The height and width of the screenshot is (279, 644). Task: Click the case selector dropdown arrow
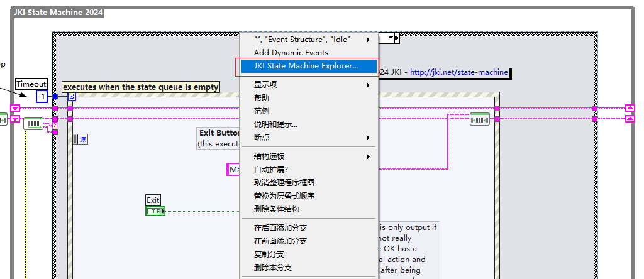click(x=391, y=38)
